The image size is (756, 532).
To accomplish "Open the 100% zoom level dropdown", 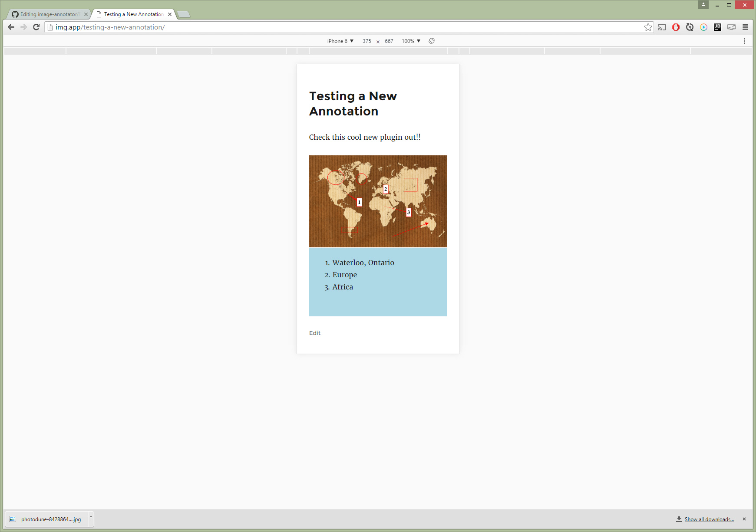I will (411, 41).
